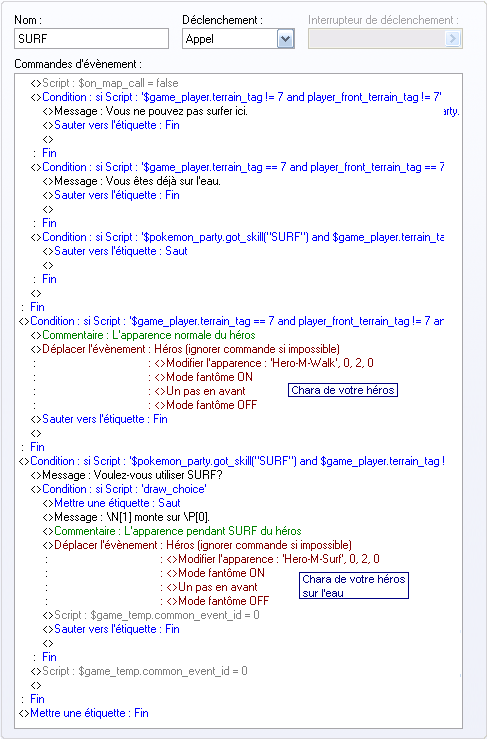
Task: Select the 'Voulez-vous utiliser SURF?' message
Action: (126, 475)
